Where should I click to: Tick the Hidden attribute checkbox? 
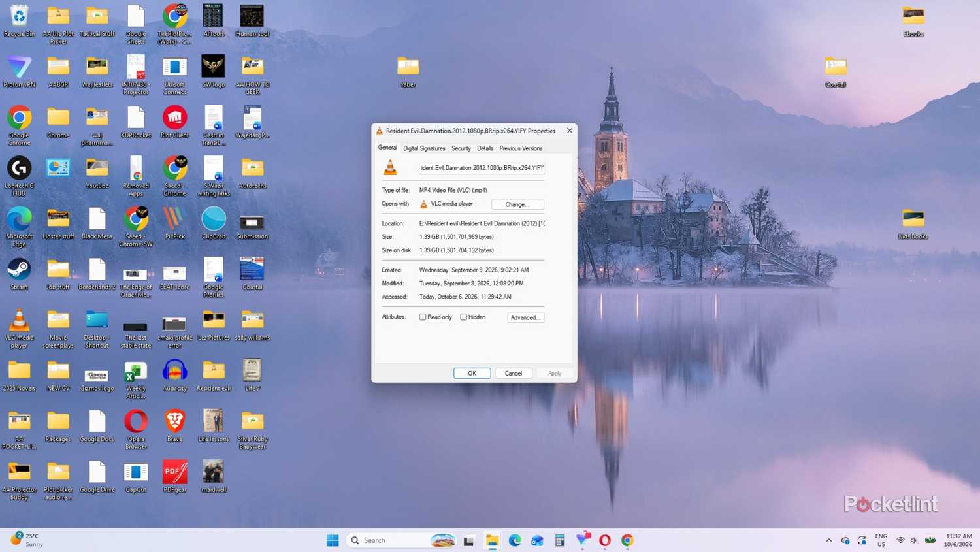click(463, 317)
